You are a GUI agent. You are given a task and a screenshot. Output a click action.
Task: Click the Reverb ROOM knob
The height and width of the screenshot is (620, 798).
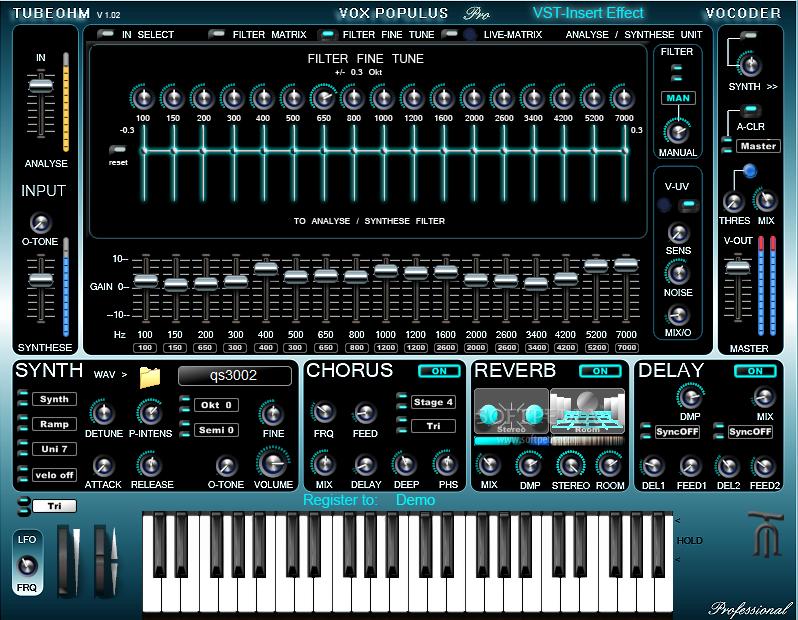pyautogui.click(x=609, y=465)
